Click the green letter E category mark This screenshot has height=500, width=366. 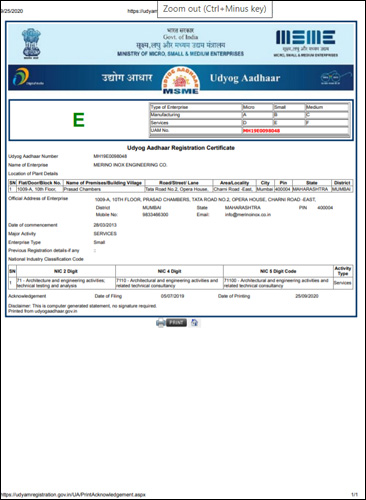tap(79, 120)
